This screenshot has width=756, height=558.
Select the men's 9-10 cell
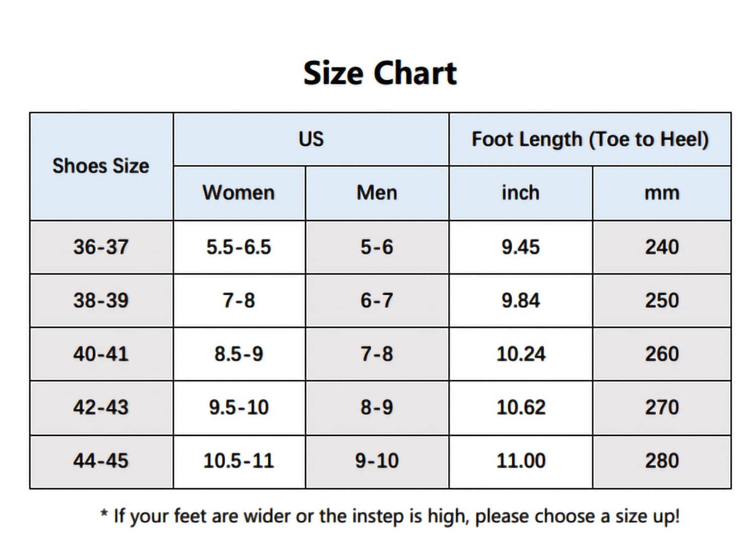[x=377, y=461]
